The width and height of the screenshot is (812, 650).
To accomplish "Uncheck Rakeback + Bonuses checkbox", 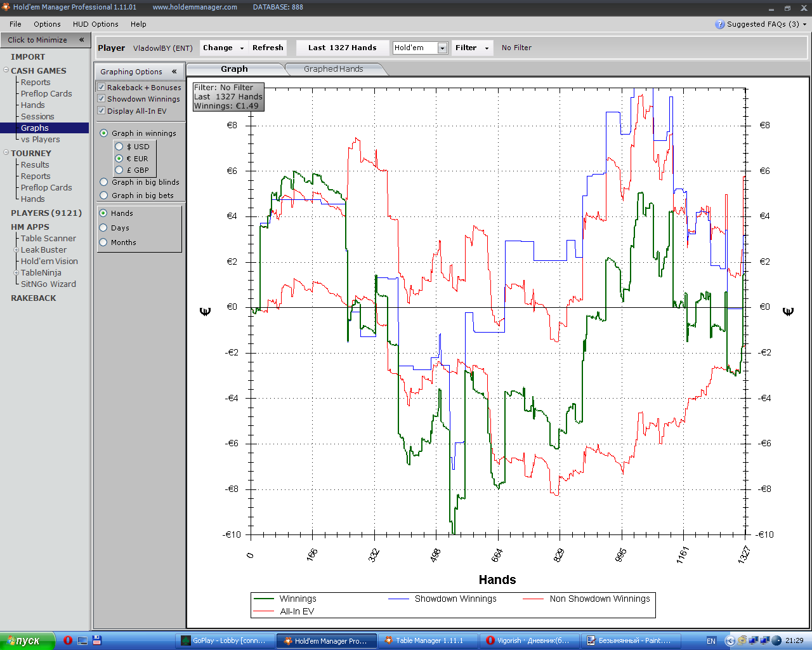I will (x=101, y=88).
